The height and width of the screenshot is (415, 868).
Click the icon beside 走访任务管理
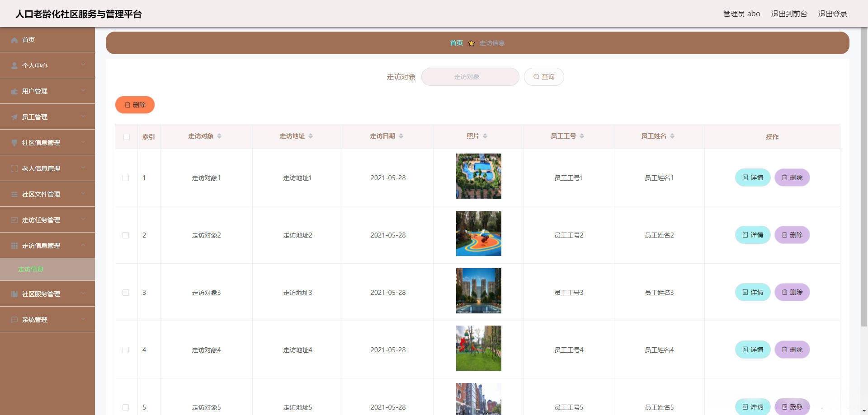point(14,220)
